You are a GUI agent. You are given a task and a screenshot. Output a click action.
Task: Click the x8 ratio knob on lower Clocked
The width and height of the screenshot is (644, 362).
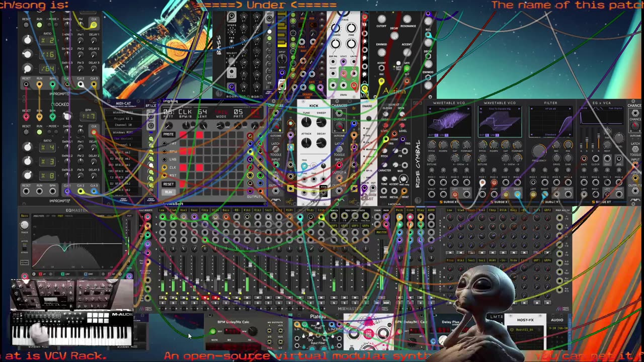coord(28,175)
